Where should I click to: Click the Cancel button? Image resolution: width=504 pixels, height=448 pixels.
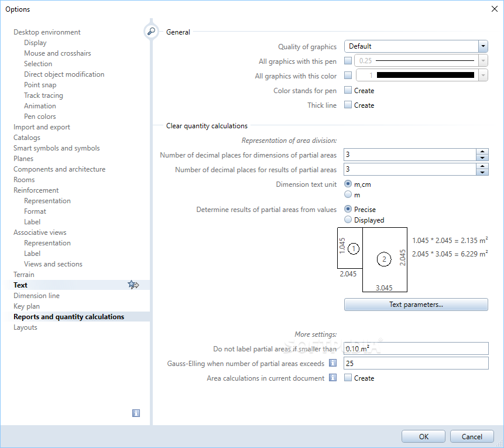472,436
